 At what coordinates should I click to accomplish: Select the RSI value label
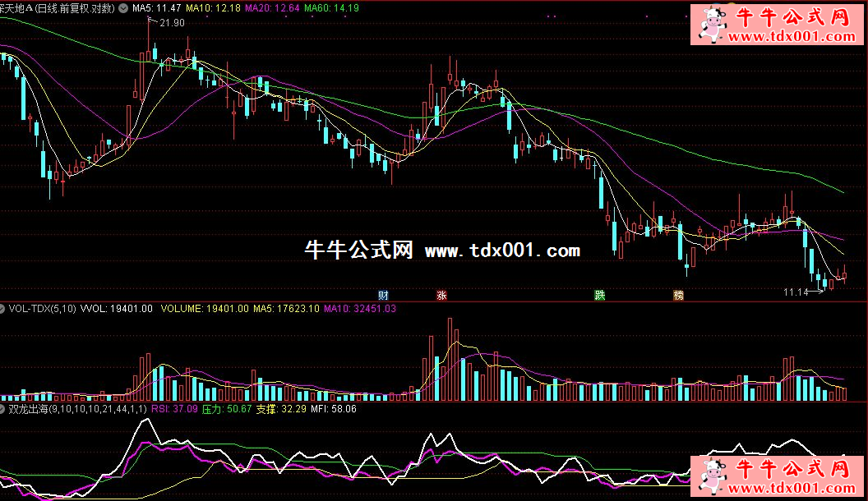[x=173, y=408]
